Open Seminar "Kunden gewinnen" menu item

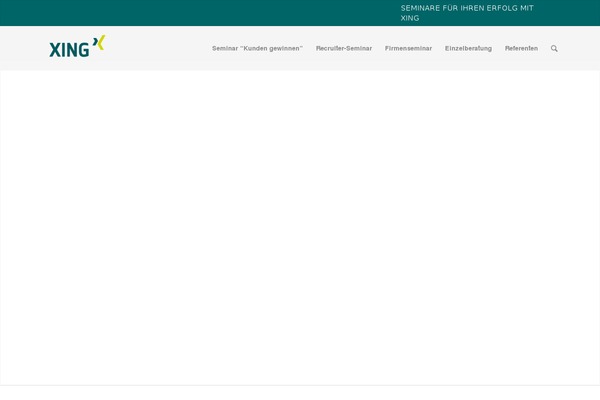click(x=257, y=49)
